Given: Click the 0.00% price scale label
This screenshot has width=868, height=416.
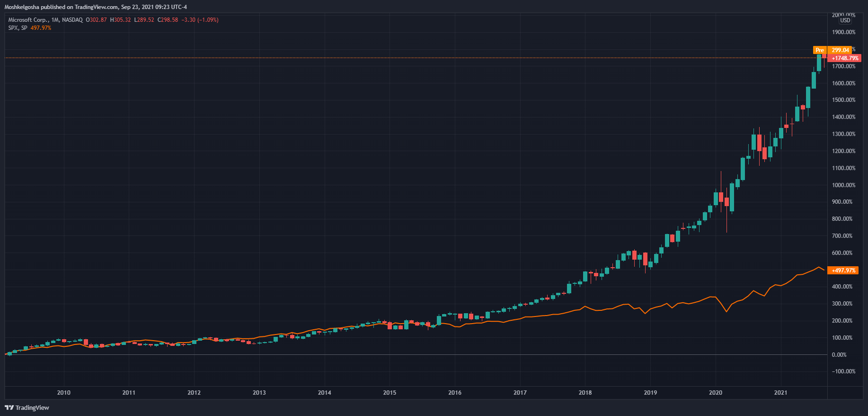Looking at the screenshot, I should coord(840,355).
